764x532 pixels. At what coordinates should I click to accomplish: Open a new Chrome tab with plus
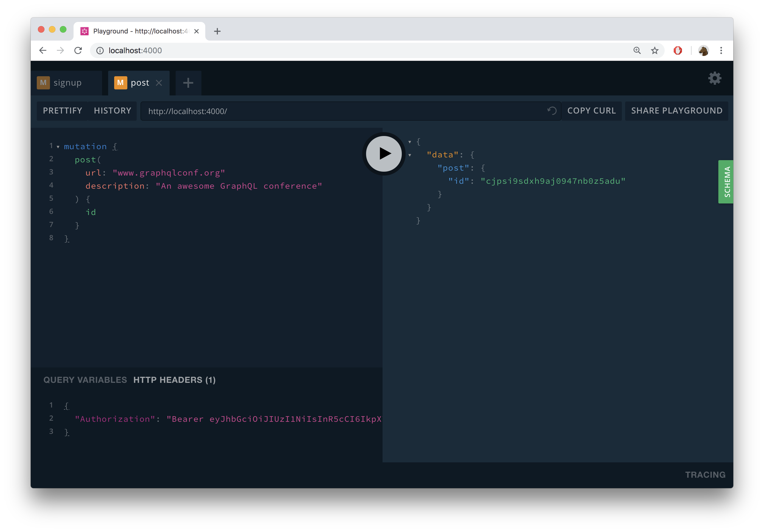[217, 31]
